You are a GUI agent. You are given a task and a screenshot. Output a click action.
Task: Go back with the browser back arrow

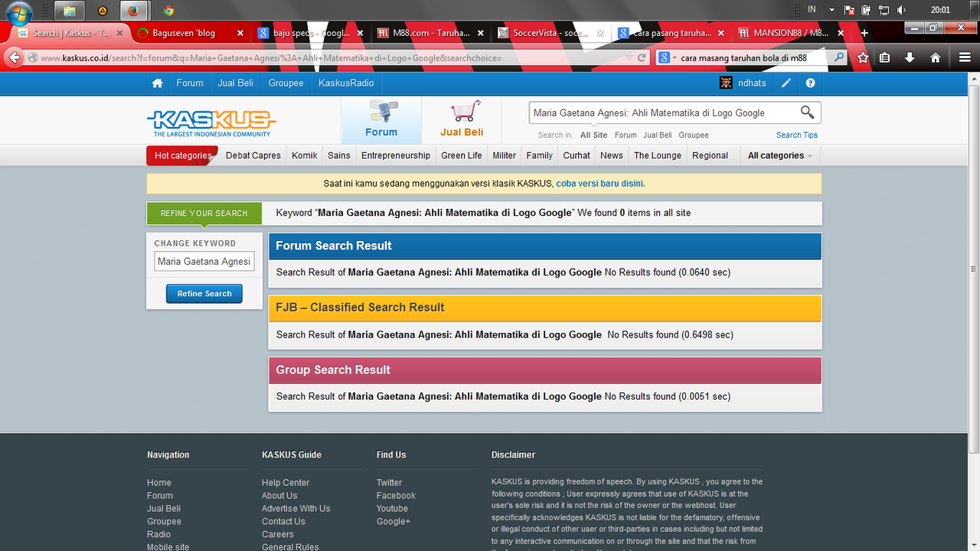[15, 57]
